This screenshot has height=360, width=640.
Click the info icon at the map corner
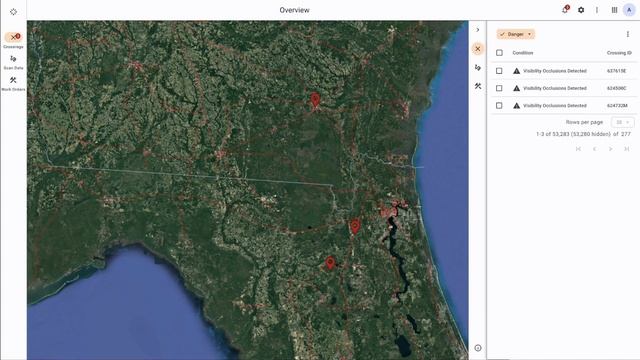[x=478, y=348]
